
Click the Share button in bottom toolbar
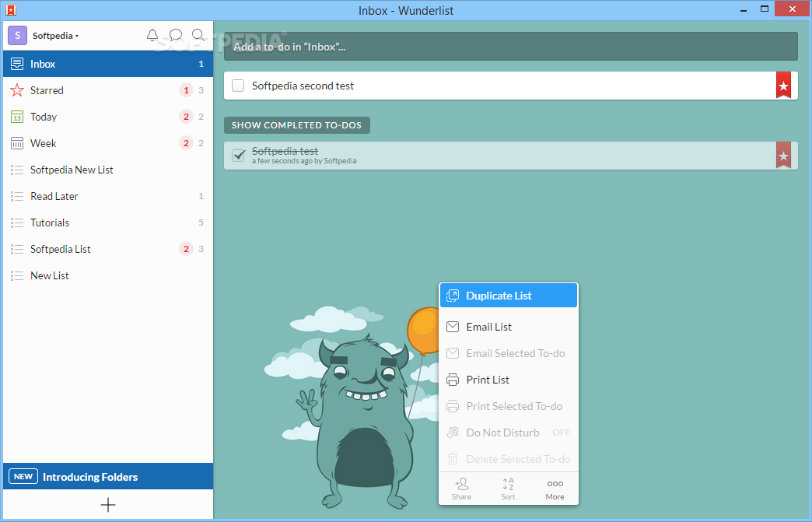point(461,489)
